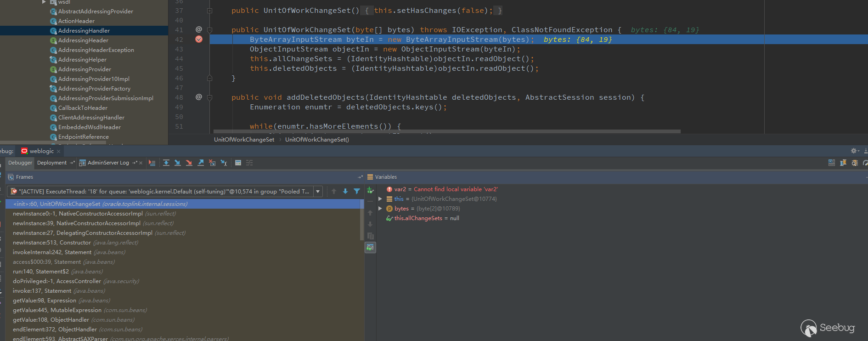
Task: Switch to the Deployment tab
Action: coord(52,163)
